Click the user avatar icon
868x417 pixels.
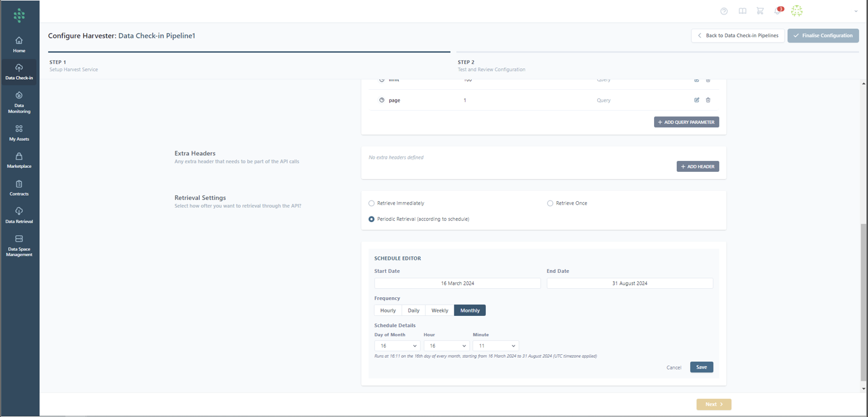(x=796, y=11)
